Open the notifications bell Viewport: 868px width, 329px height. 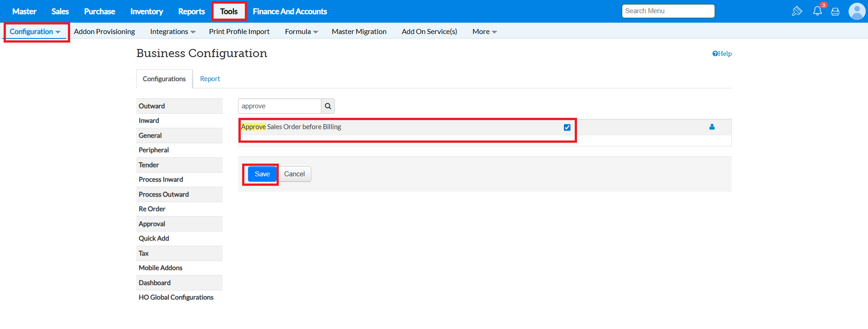tap(817, 11)
